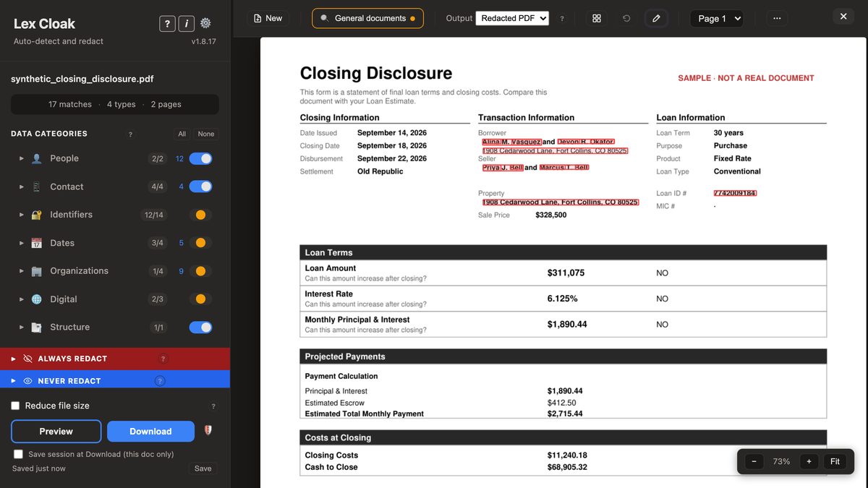Toggle the Digital category switch
The width and height of the screenshot is (868, 488).
tap(200, 299)
